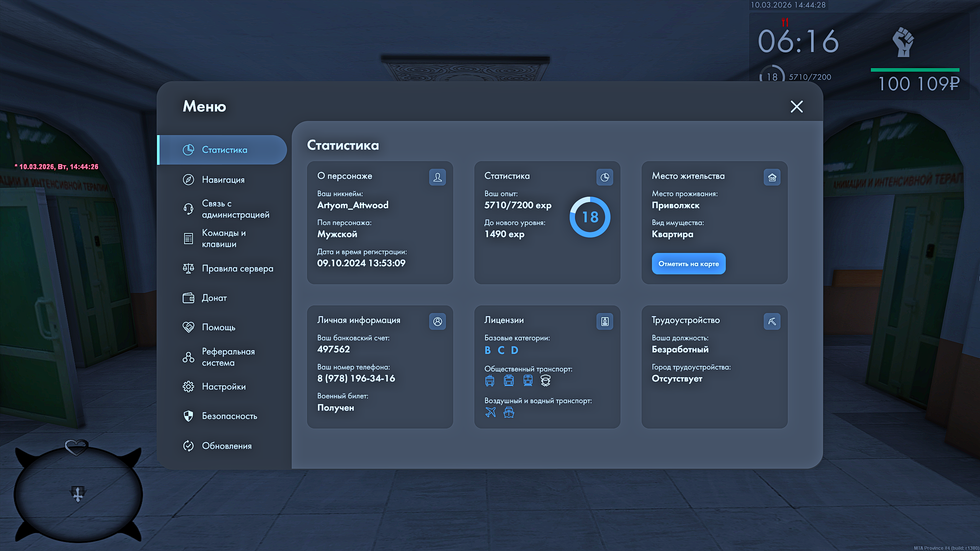980x551 pixels.
Task: Open Связь с администрацией section
Action: coord(235,209)
